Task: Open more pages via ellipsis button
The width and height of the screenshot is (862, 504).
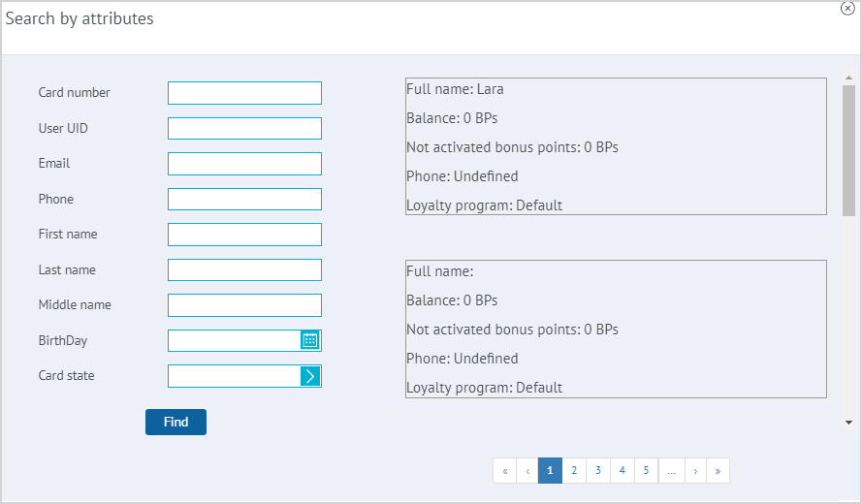Action: [x=671, y=471]
